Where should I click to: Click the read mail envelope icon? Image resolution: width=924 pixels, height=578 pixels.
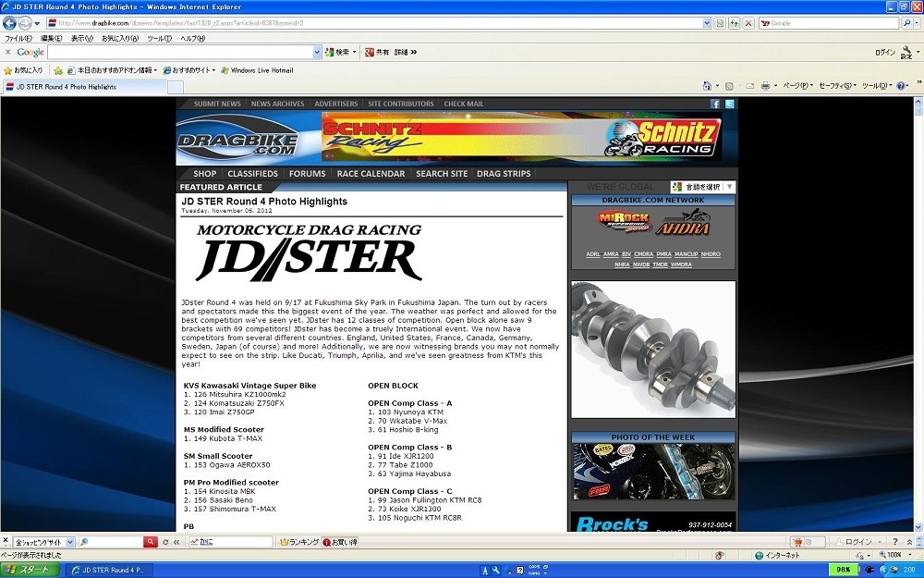pos(749,86)
